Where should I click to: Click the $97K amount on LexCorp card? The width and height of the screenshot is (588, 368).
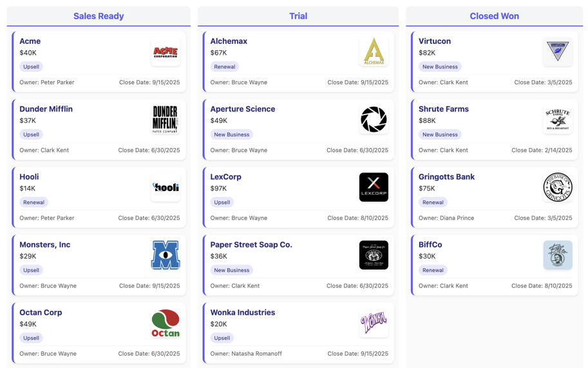coord(218,189)
